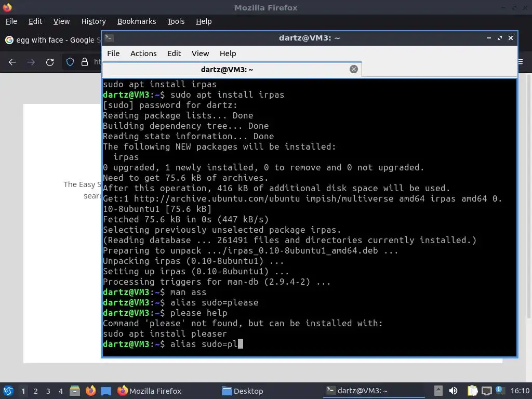Viewport: 532px width, 399px height.
Task: Open the terminal Actions menu
Action: click(x=143, y=54)
